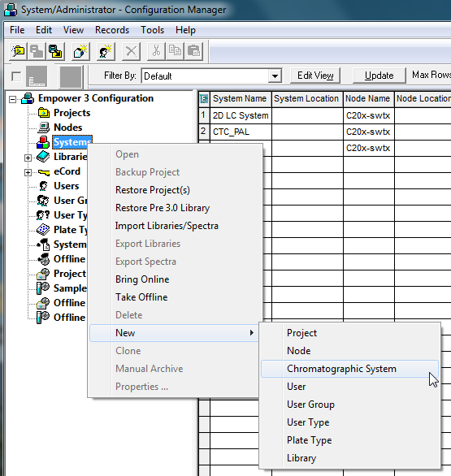451x476 pixels.
Task: Open the File menu
Action: pyautogui.click(x=17, y=30)
